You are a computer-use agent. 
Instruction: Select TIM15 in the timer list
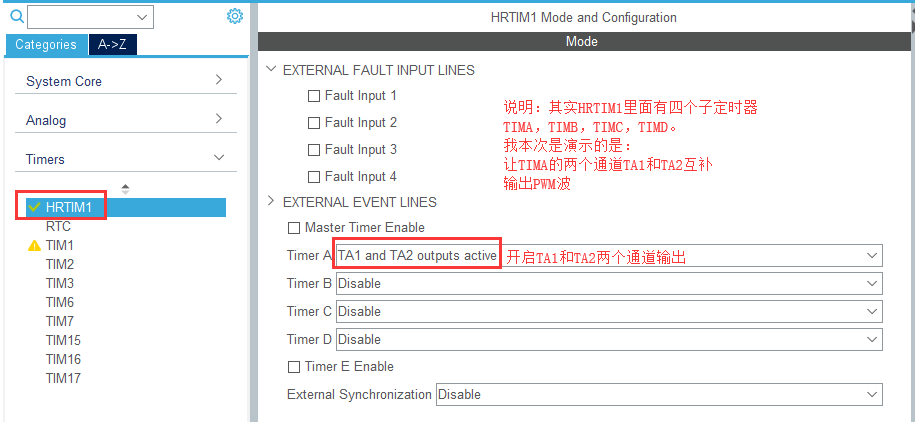point(63,340)
